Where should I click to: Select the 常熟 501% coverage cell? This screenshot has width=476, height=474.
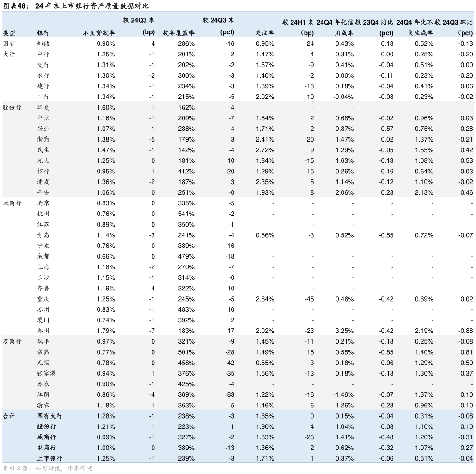[186, 352]
